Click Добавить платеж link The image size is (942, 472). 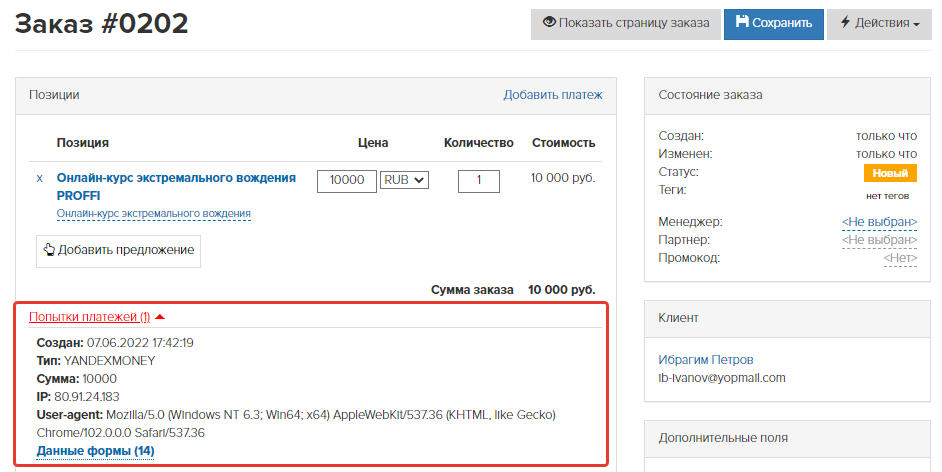[x=553, y=95]
